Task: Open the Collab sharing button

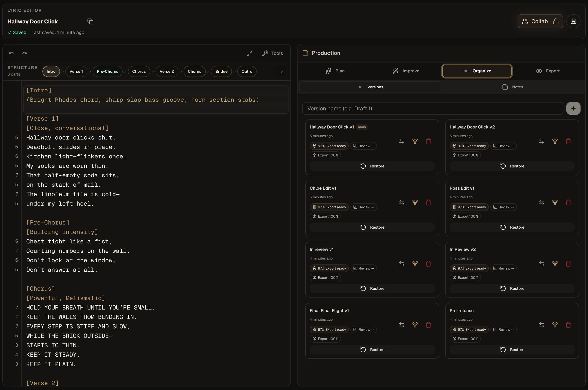Action: tap(540, 21)
